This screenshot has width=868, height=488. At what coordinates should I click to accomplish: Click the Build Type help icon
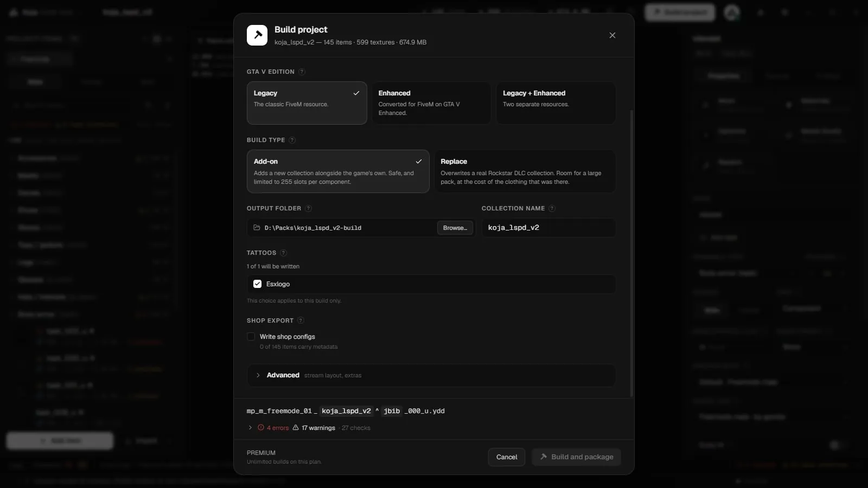[x=292, y=140]
